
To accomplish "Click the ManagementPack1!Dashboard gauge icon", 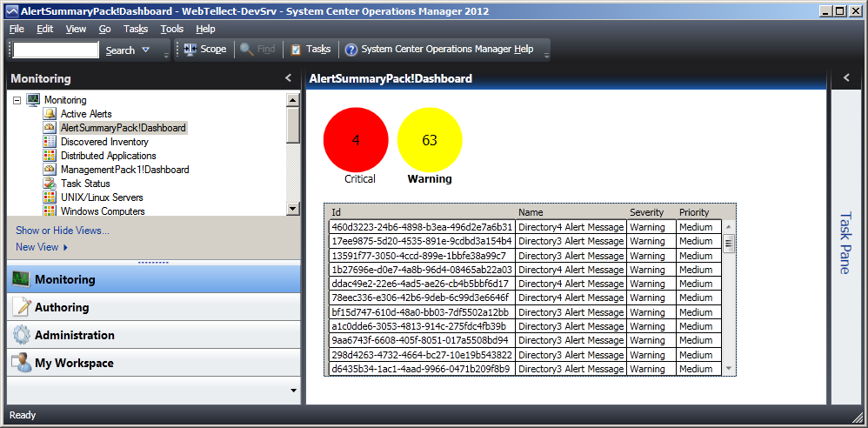I will 50,170.
